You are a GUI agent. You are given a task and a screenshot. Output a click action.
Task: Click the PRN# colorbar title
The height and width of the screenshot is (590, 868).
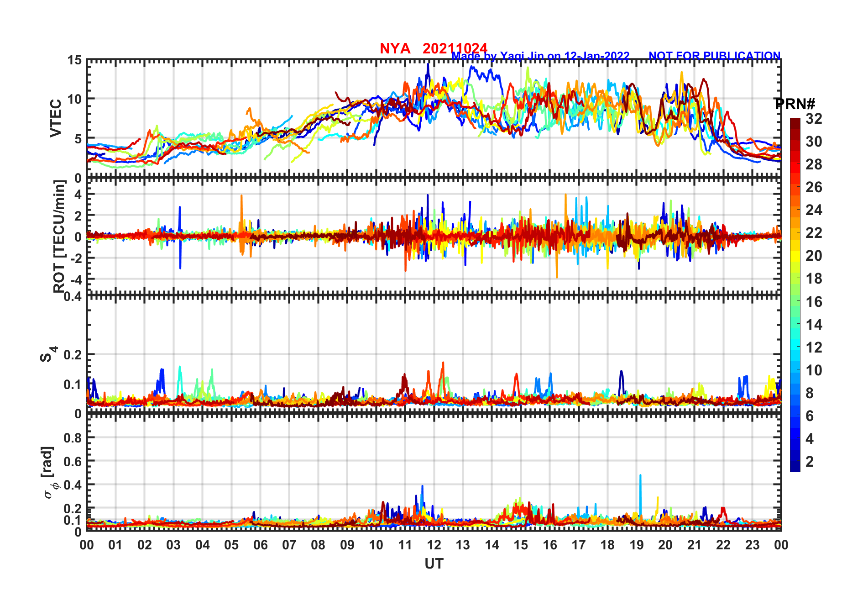coord(795,104)
